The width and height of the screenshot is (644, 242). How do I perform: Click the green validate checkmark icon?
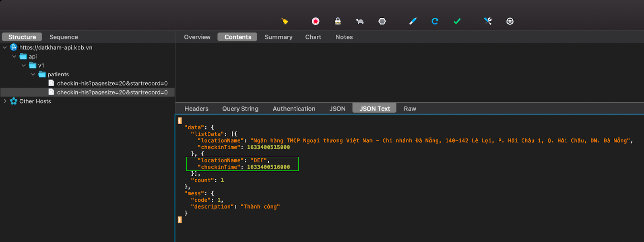(x=457, y=21)
